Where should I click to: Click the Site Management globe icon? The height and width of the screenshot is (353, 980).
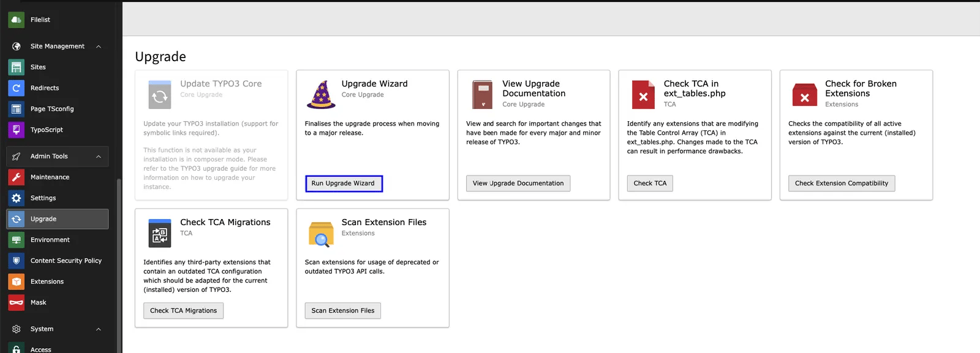click(x=17, y=46)
